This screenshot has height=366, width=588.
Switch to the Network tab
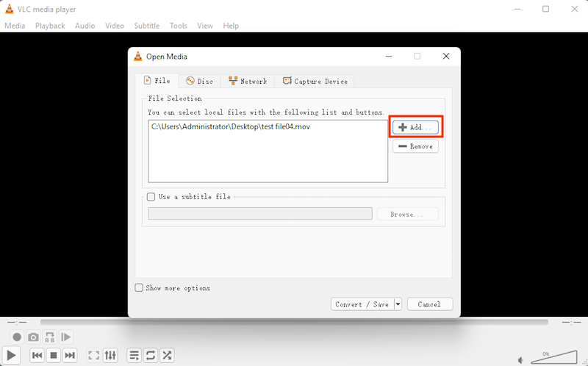point(248,81)
